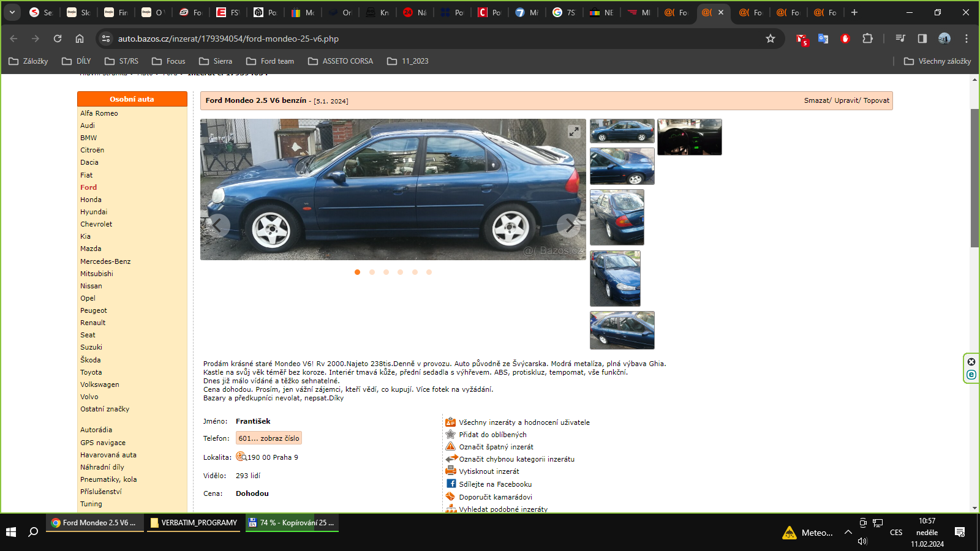980x551 pixels.
Task: Open Windows taskbar search
Action: click(x=33, y=532)
